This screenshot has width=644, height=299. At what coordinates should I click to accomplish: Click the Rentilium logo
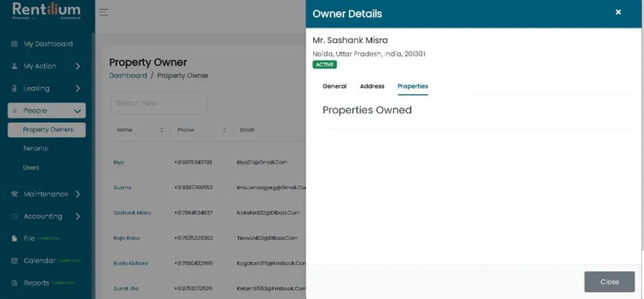[47, 11]
